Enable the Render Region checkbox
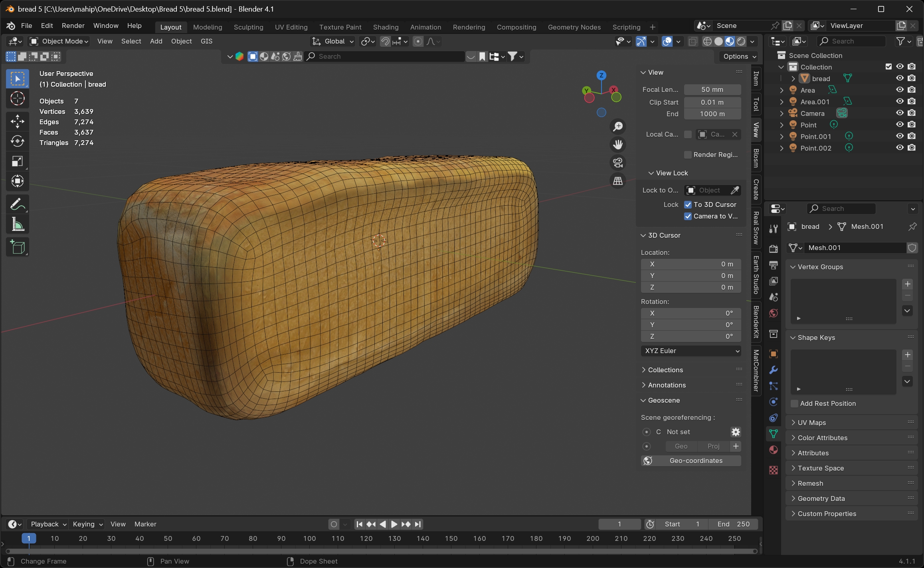Viewport: 924px width, 568px height. pos(688,155)
